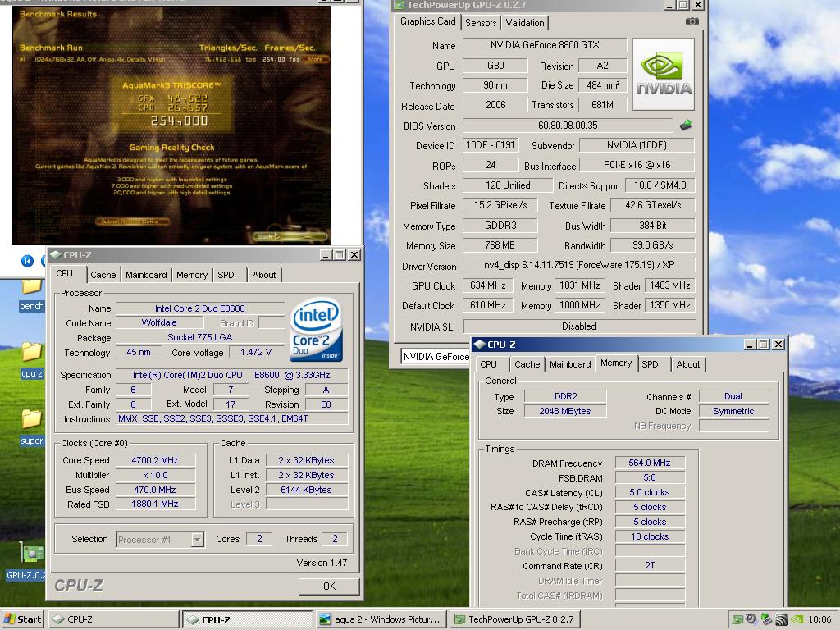The width and height of the screenshot is (840, 630).
Task: Open SPD tab in processor CPU-Z window
Action: (226, 275)
